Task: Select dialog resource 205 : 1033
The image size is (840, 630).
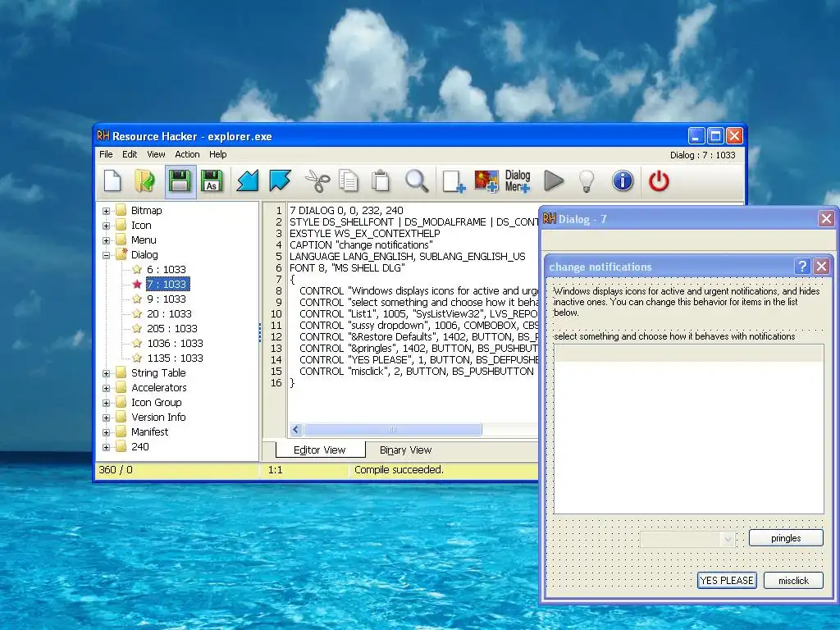Action: [172, 328]
